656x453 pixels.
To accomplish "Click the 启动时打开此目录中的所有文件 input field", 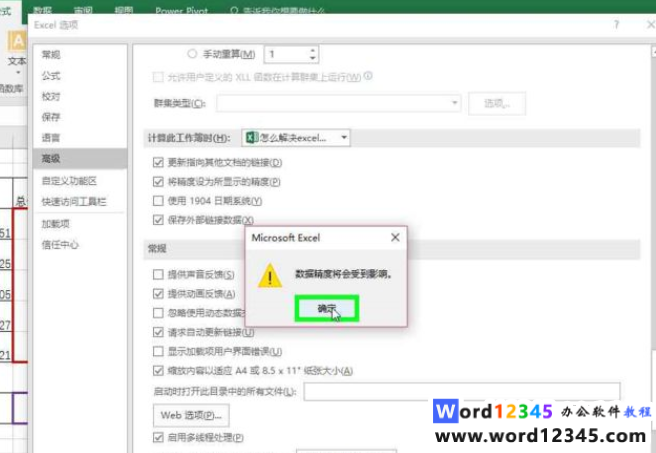I will tap(461, 391).
